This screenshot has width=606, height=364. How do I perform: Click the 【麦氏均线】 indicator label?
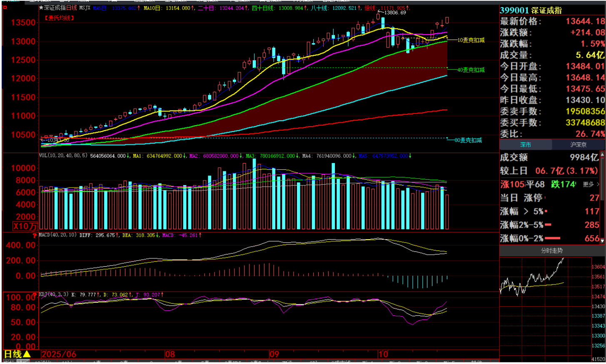coord(60,18)
